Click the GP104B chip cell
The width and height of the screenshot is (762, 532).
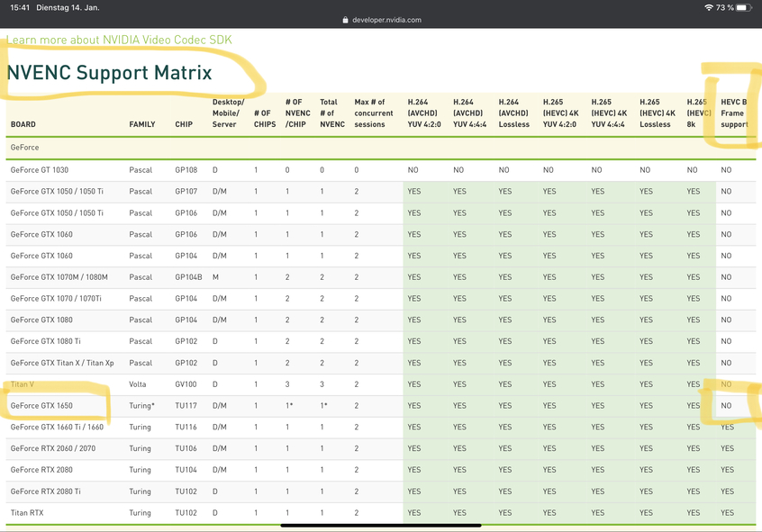tap(188, 277)
